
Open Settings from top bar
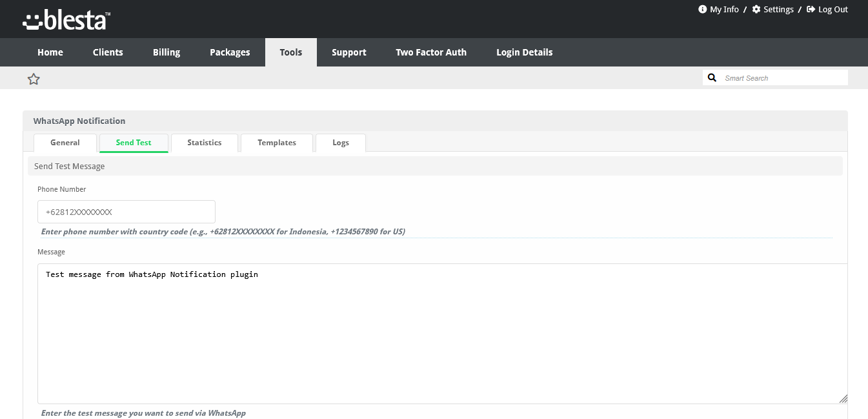click(772, 10)
